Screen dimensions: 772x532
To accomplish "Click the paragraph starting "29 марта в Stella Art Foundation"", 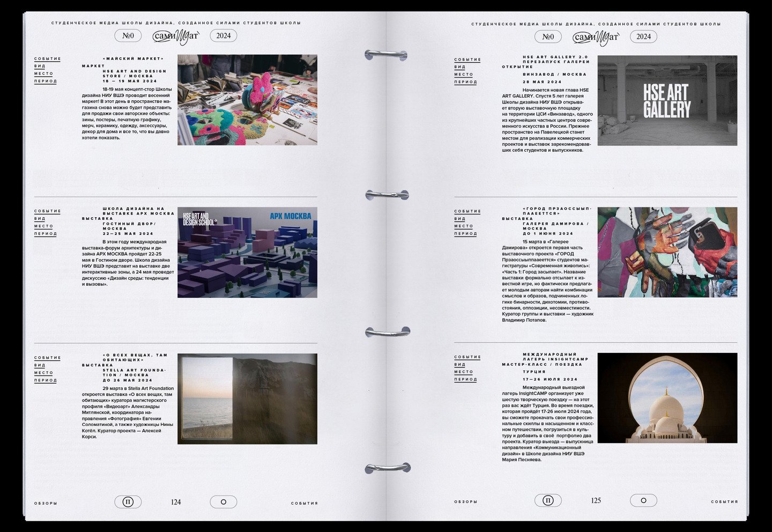I will click(x=128, y=412).
